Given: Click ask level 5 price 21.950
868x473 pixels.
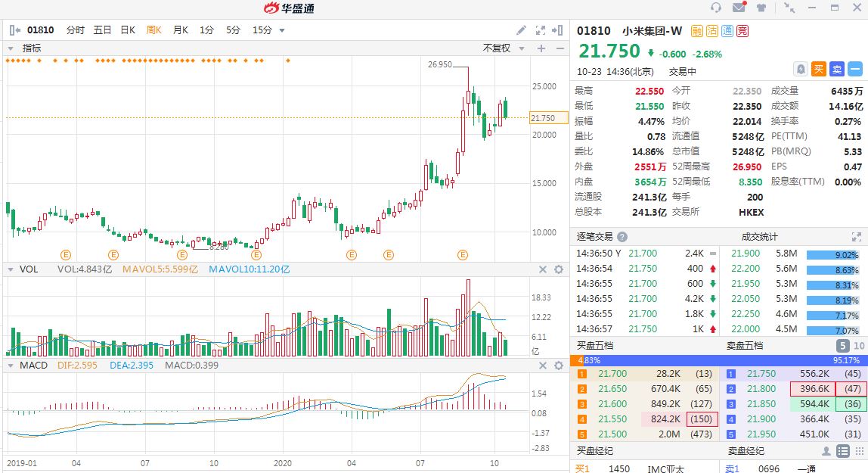Looking at the screenshot, I should pos(761,435).
